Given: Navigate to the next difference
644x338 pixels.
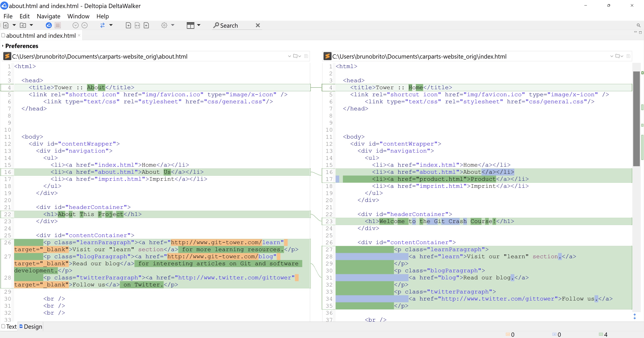Looking at the screenshot, I should [75, 25].
